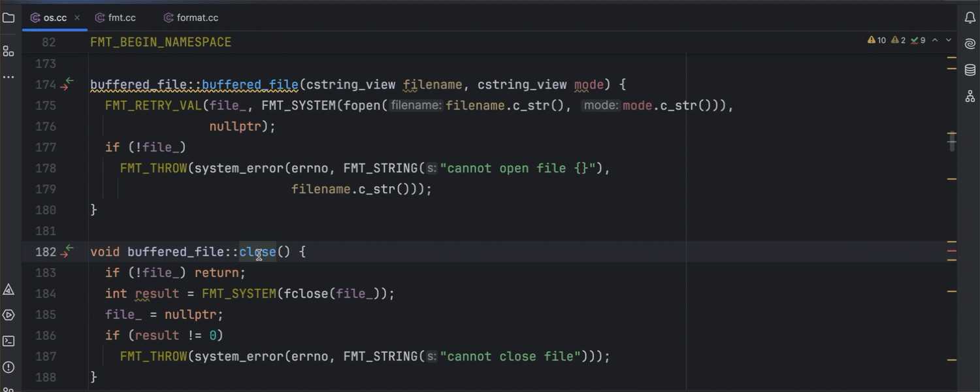Image resolution: width=980 pixels, height=392 pixels.
Task: Click FMT_THROW on line 178
Action: pyautogui.click(x=154, y=168)
